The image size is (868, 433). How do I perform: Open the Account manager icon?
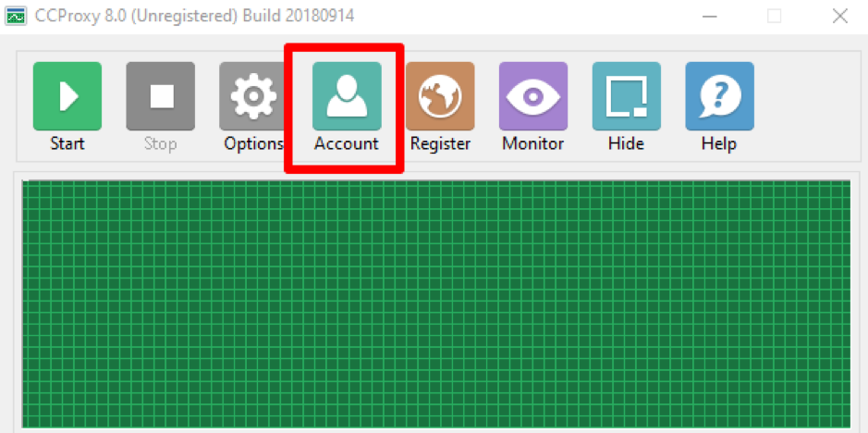(347, 96)
